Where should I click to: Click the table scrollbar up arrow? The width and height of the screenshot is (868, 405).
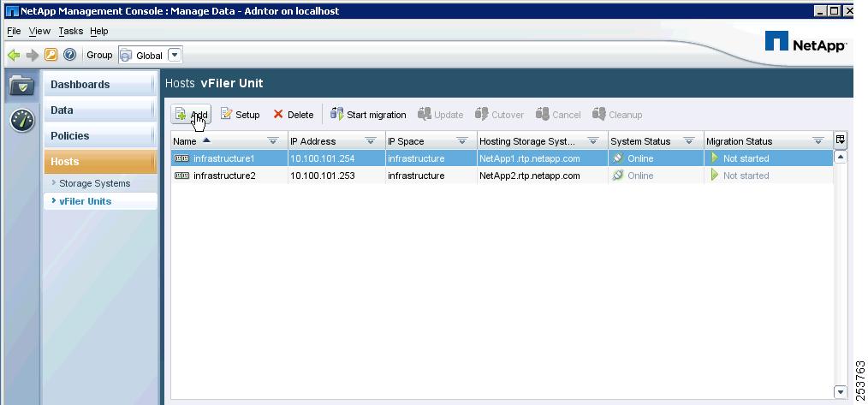(x=841, y=158)
